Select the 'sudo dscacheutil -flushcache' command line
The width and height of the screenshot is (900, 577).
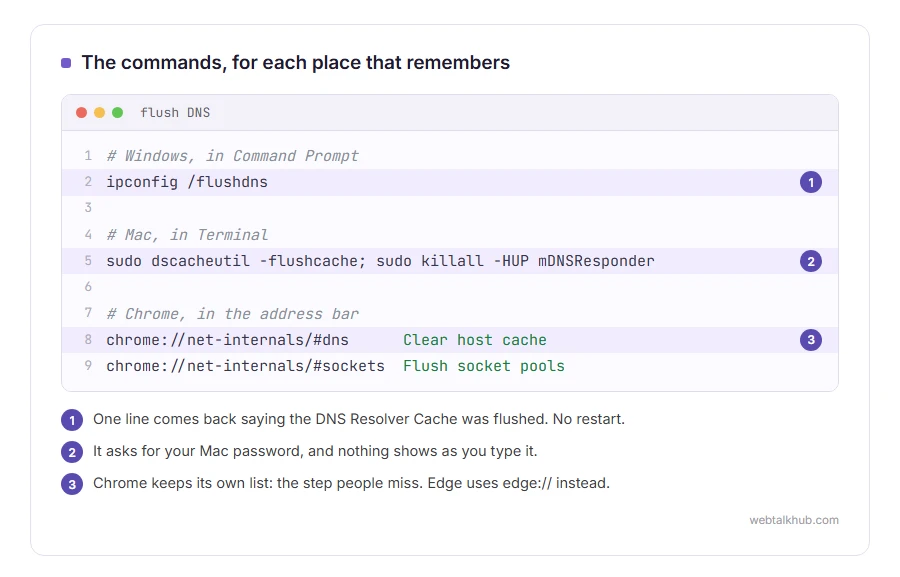point(449,261)
